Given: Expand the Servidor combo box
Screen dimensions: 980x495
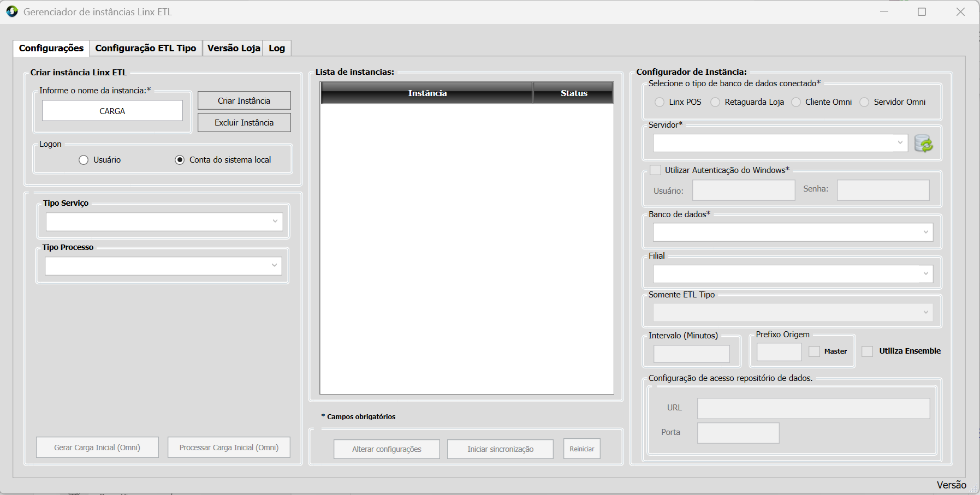Looking at the screenshot, I should tap(780, 143).
